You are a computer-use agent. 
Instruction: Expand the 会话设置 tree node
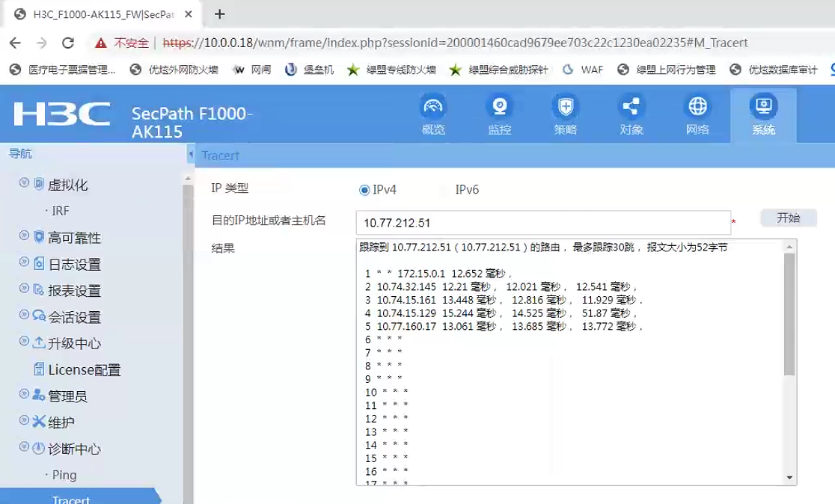[x=24, y=314]
